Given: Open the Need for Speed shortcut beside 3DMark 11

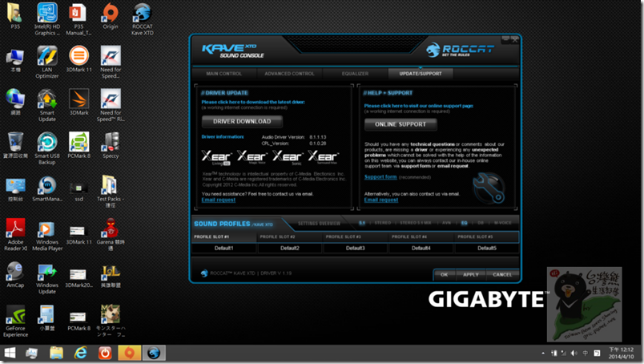Looking at the screenshot, I should click(111, 62).
